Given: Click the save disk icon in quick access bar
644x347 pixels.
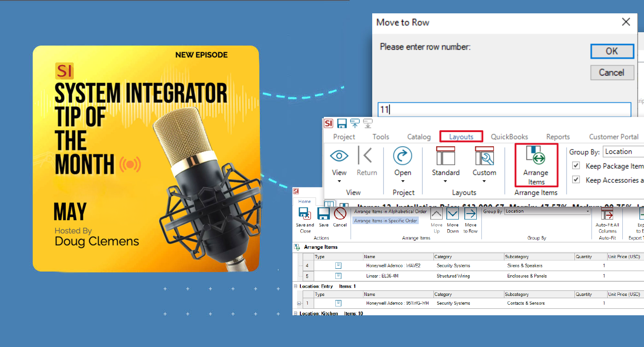Looking at the screenshot, I should click(342, 123).
